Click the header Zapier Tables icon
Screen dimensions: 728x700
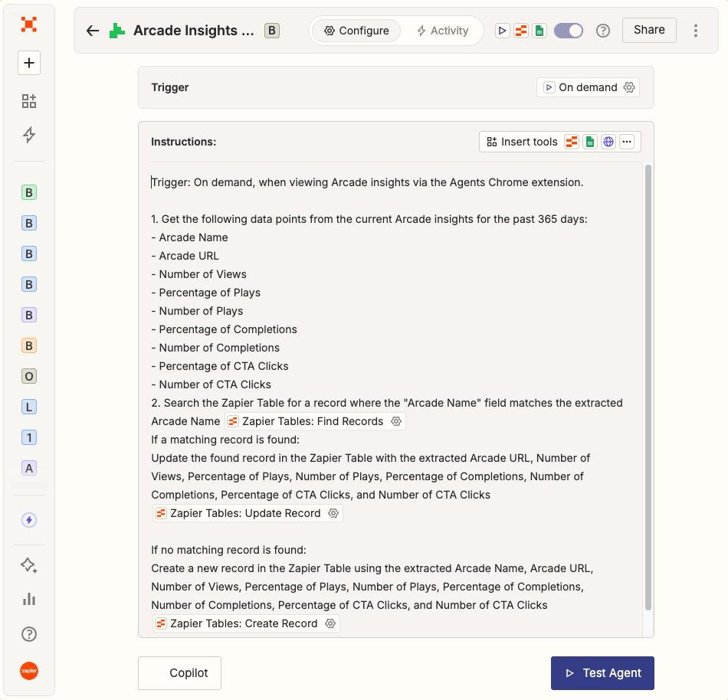tap(521, 31)
